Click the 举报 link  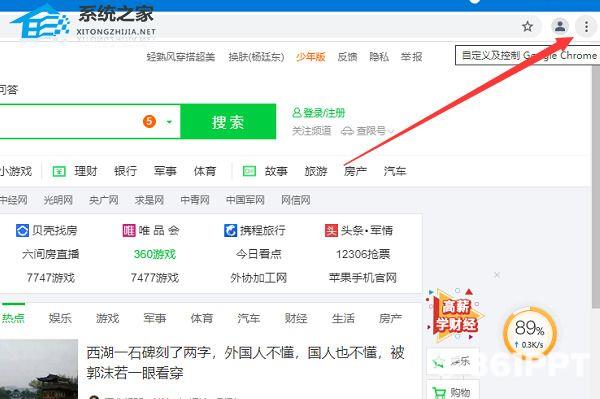(411, 57)
